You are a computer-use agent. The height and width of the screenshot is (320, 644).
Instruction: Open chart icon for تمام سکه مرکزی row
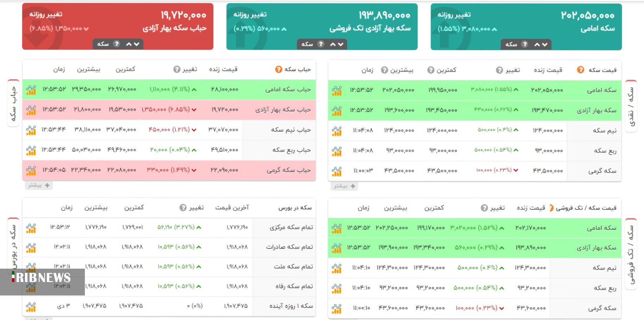tap(31, 228)
